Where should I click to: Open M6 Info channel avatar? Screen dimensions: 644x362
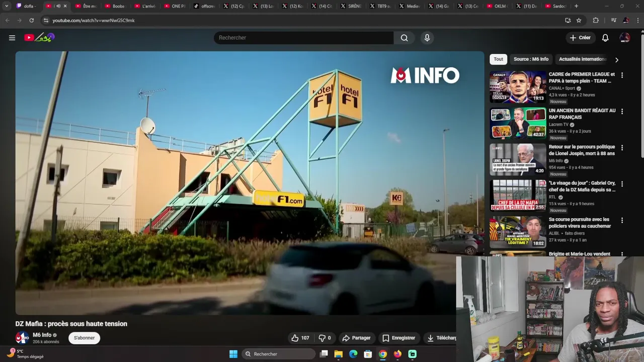(22, 338)
